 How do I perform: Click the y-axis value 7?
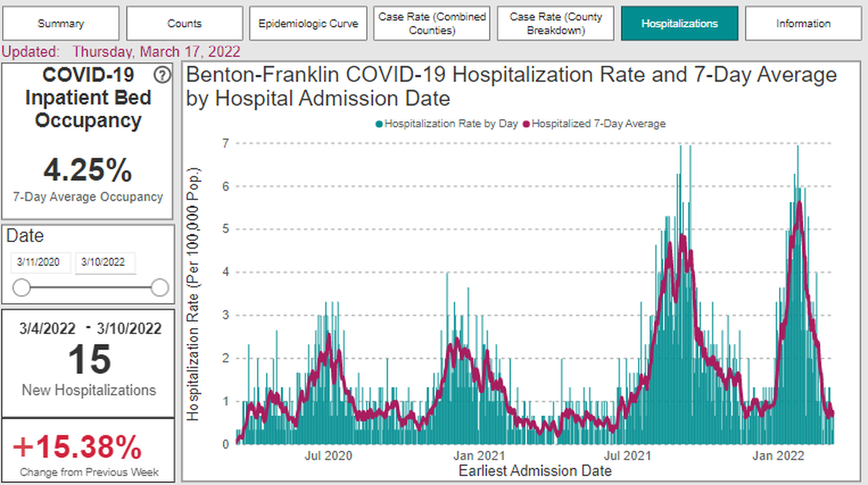click(226, 143)
